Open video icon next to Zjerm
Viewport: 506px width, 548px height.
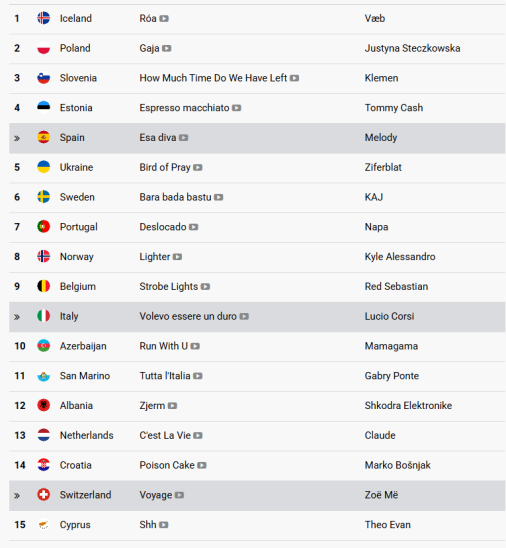(172, 406)
